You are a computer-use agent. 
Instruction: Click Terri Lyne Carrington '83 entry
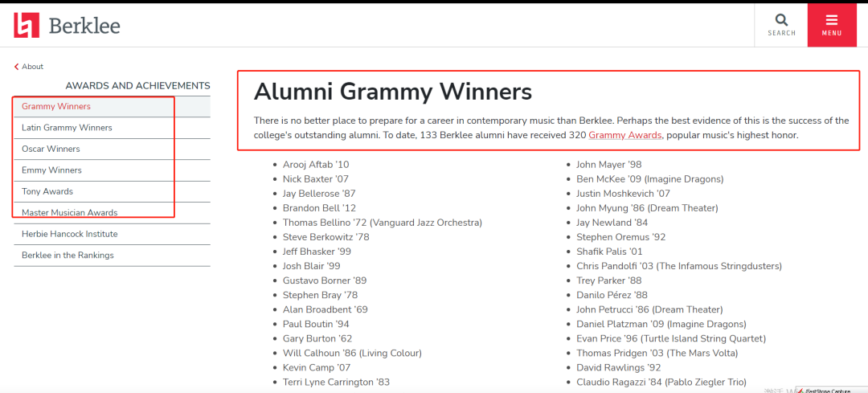pyautogui.click(x=336, y=382)
